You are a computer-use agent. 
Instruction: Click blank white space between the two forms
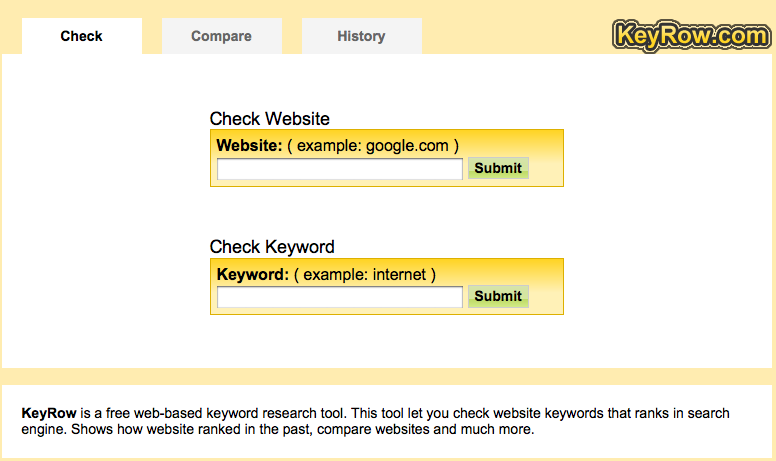point(387,215)
